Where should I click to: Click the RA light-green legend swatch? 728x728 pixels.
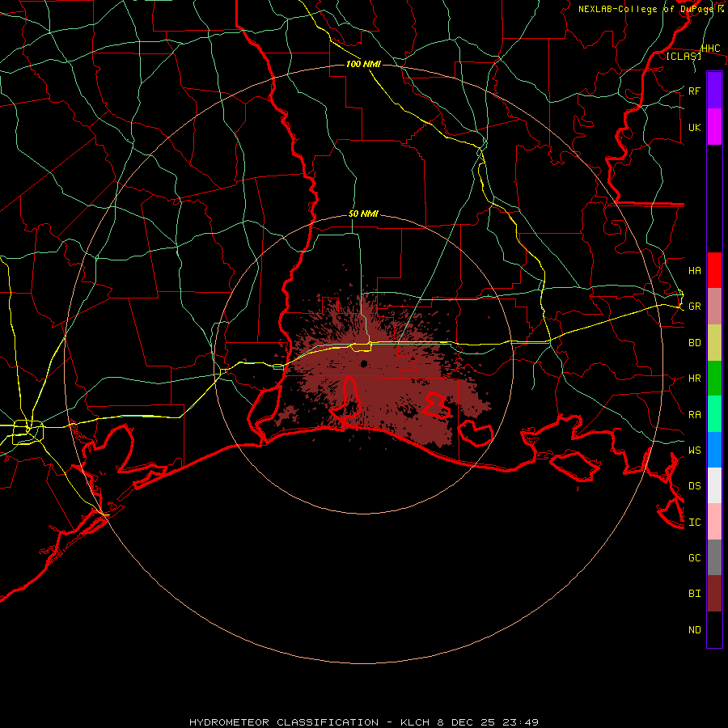[714, 414]
